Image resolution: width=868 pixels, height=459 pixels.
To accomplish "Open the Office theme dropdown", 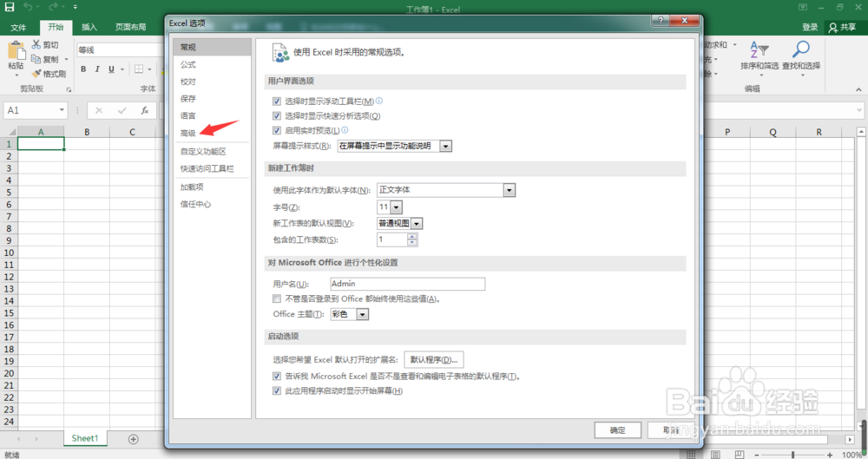I will 363,314.
